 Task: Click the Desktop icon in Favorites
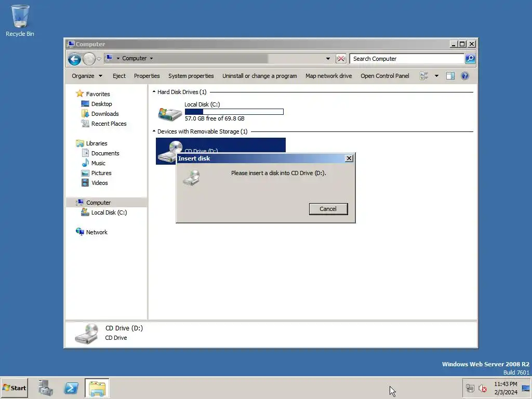(x=85, y=104)
